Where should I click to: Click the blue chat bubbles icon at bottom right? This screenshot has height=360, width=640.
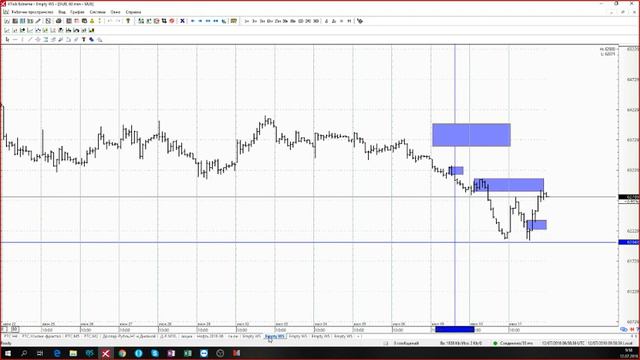[624, 329]
